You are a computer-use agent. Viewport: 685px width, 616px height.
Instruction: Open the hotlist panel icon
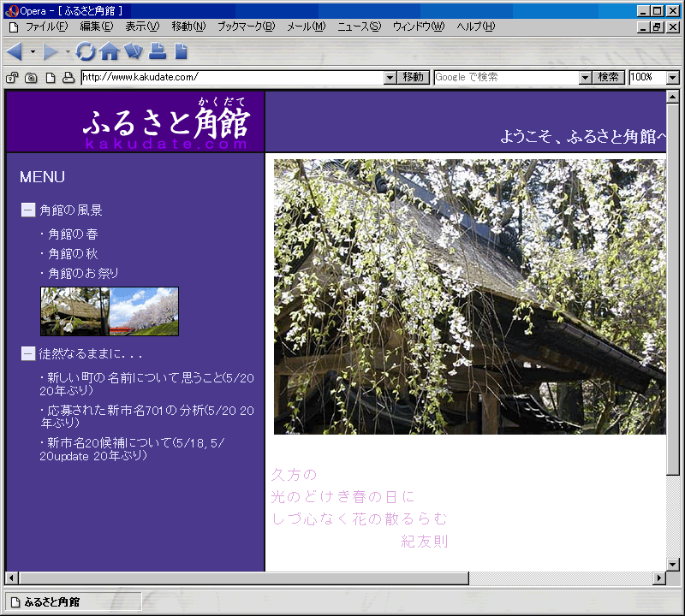[x=134, y=51]
